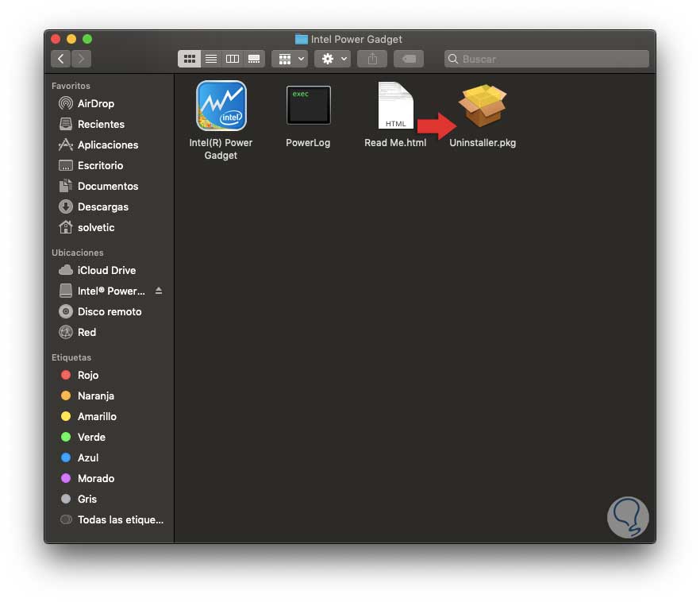The height and width of the screenshot is (602, 700).
Task: Switch to list view
Action: coord(211,59)
